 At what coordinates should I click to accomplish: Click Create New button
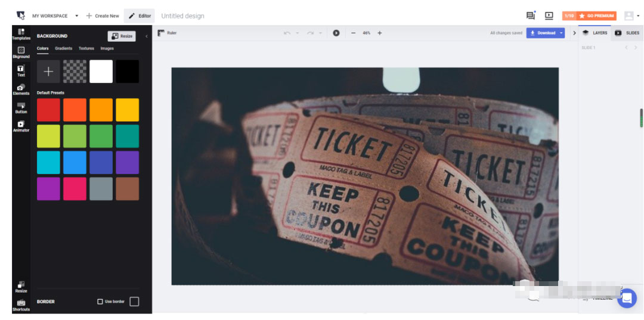coord(103,16)
